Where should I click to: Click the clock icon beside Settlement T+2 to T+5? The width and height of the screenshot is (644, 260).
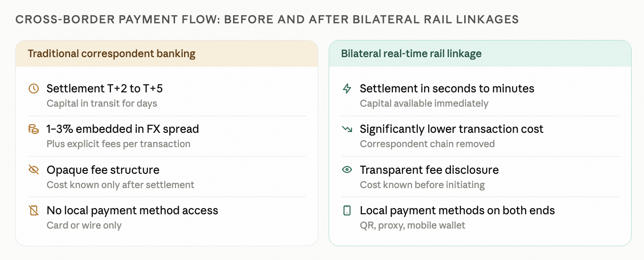coord(33,89)
